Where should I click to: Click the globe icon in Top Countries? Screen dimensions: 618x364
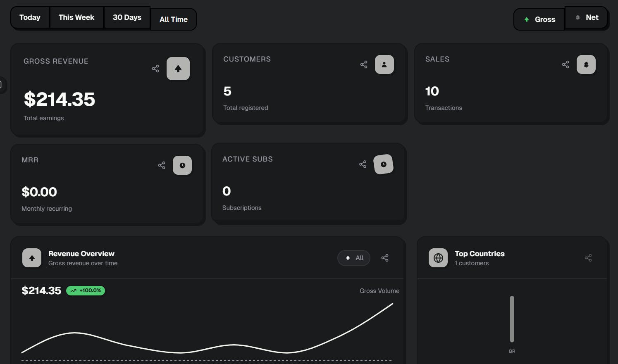coord(438,258)
